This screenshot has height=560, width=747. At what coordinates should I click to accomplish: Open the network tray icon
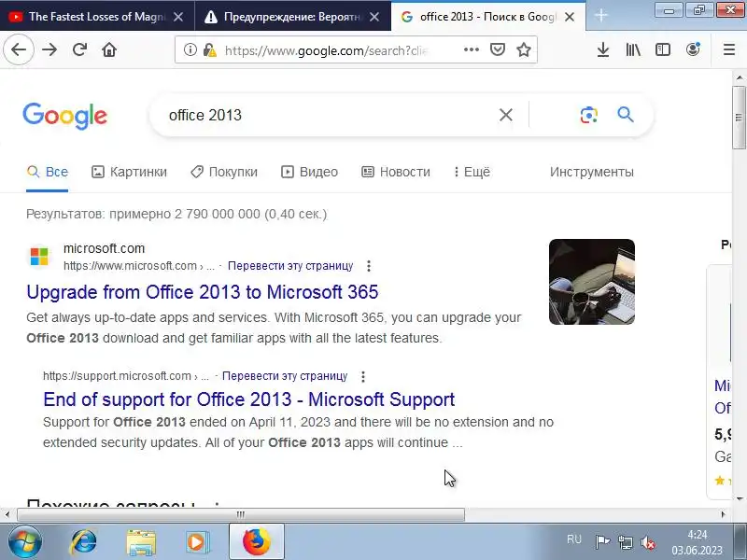(626, 542)
